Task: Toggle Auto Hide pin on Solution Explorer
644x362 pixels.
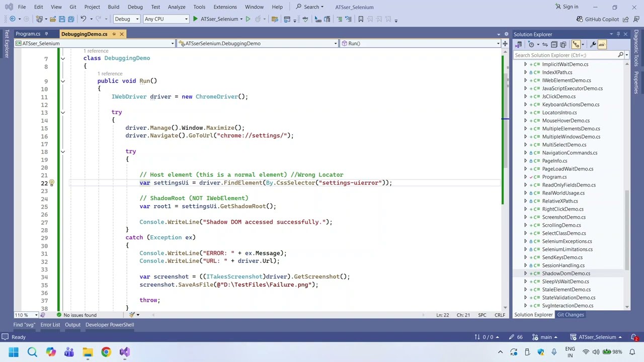Action: 618,34
